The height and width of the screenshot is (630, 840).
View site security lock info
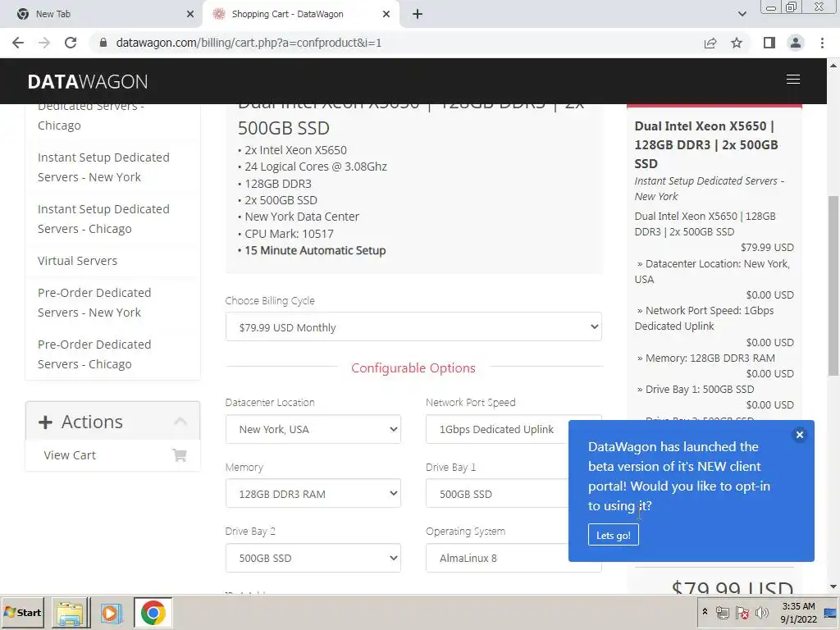pos(103,43)
